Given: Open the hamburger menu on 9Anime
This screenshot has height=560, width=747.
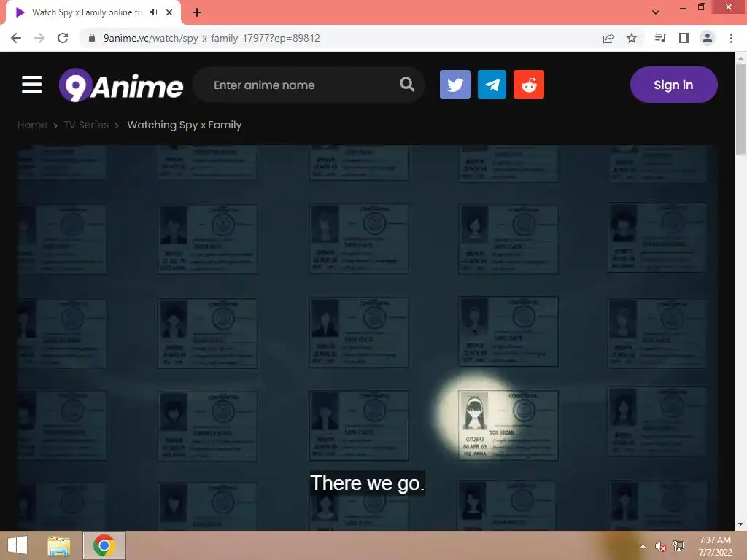Looking at the screenshot, I should point(32,85).
